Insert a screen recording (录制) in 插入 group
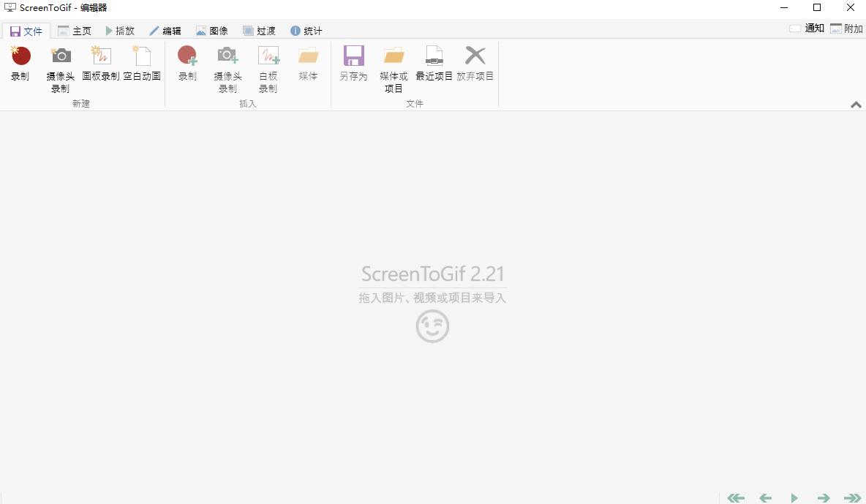The height and width of the screenshot is (504, 866). (x=187, y=63)
